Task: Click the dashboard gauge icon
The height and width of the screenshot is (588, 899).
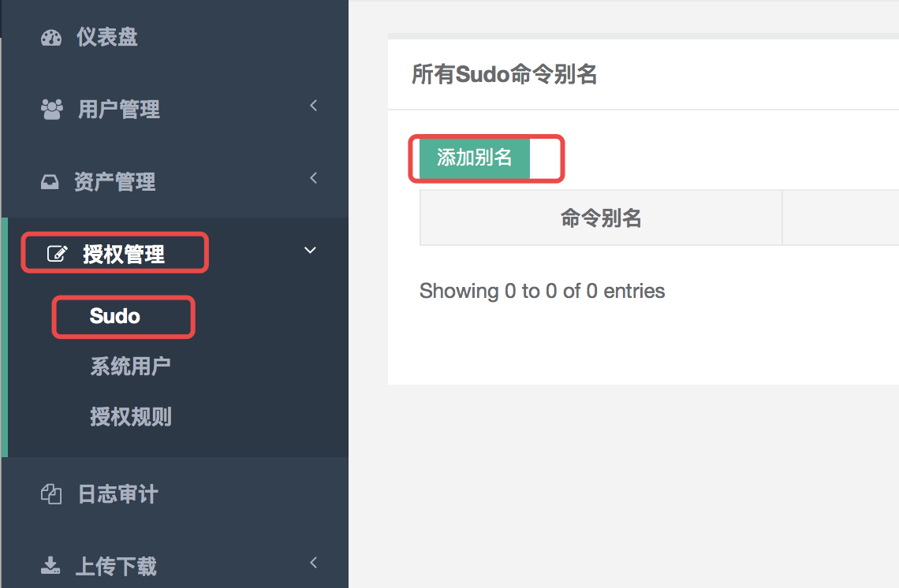Action: click(51, 38)
